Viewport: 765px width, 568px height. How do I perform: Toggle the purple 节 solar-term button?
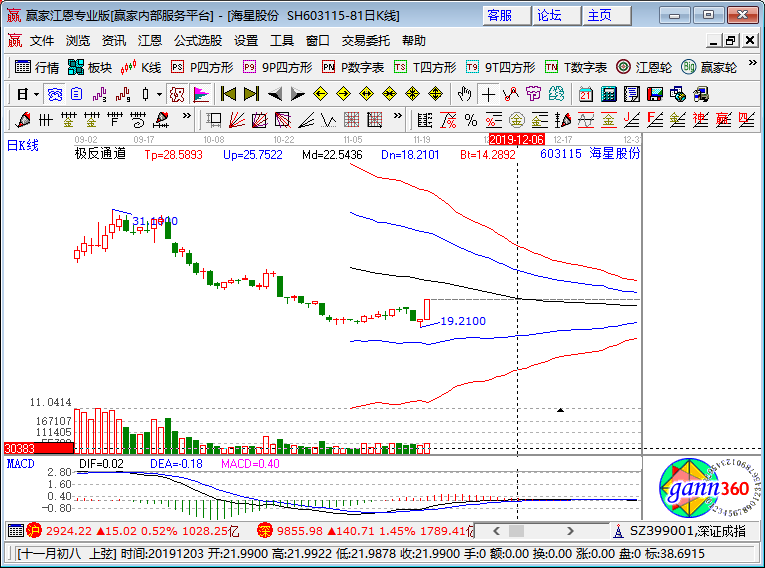(x=533, y=94)
